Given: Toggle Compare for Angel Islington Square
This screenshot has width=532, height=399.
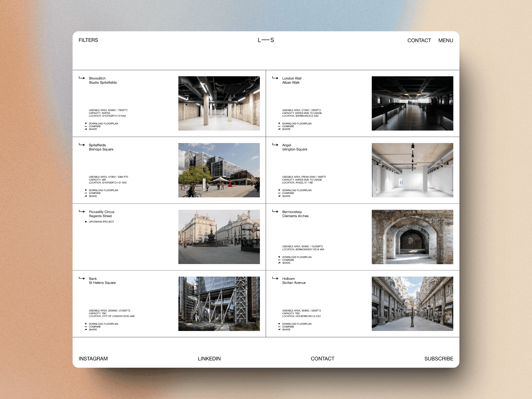Looking at the screenshot, I should pos(280,193).
